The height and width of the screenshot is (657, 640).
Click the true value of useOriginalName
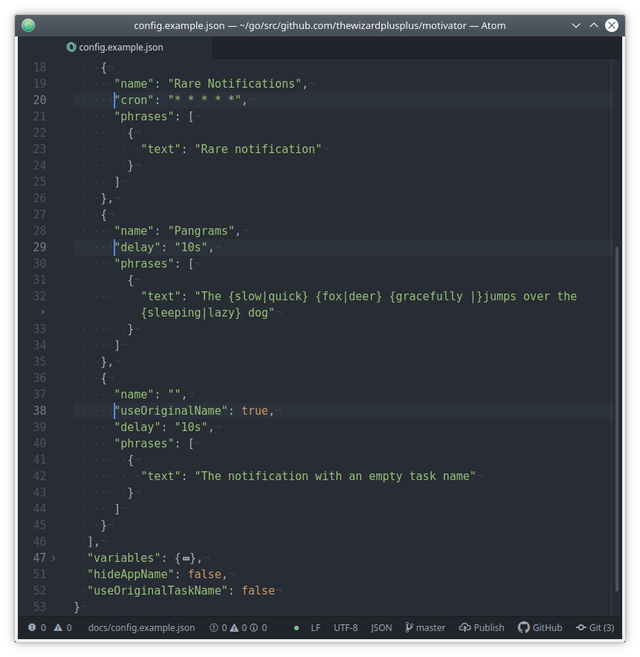tap(254, 411)
